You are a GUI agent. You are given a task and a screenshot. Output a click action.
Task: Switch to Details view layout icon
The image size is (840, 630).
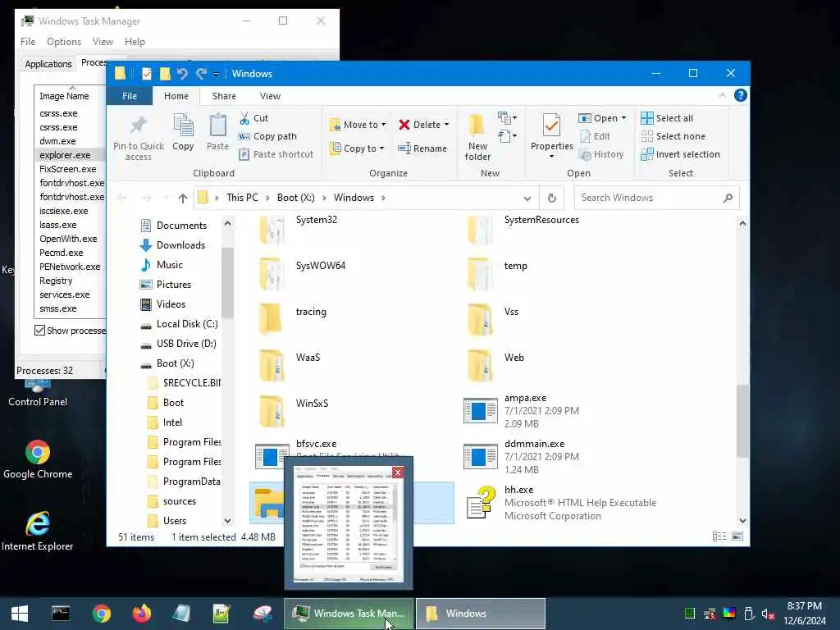click(x=719, y=536)
